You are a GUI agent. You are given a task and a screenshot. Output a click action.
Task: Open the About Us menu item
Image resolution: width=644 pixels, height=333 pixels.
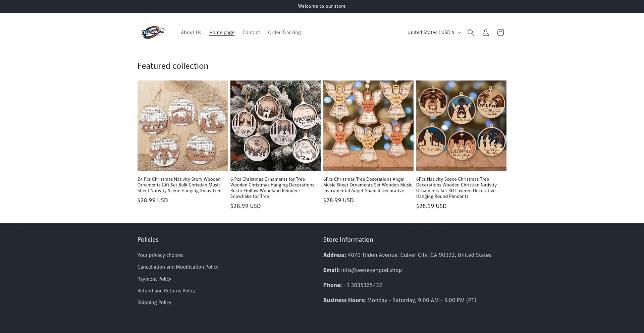coord(191,33)
